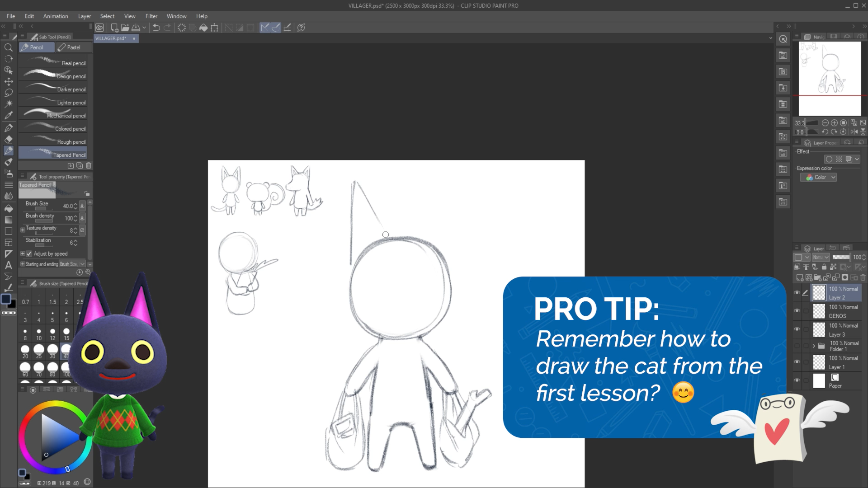Select the Pastel sub tool group

coord(74,47)
